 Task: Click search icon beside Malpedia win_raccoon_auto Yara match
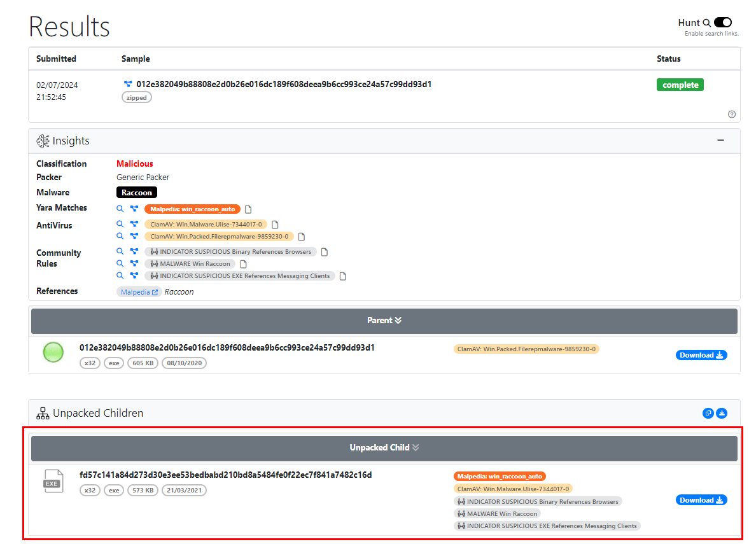click(x=120, y=209)
